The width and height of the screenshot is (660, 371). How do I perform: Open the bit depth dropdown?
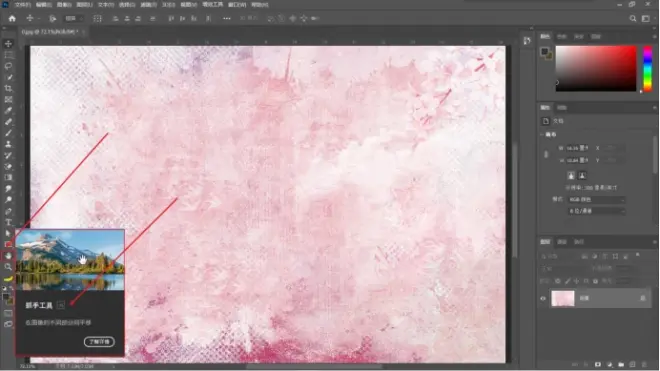596,211
